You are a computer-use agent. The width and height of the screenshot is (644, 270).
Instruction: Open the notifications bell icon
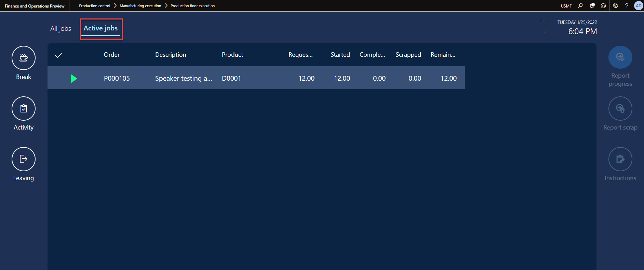[x=592, y=6]
